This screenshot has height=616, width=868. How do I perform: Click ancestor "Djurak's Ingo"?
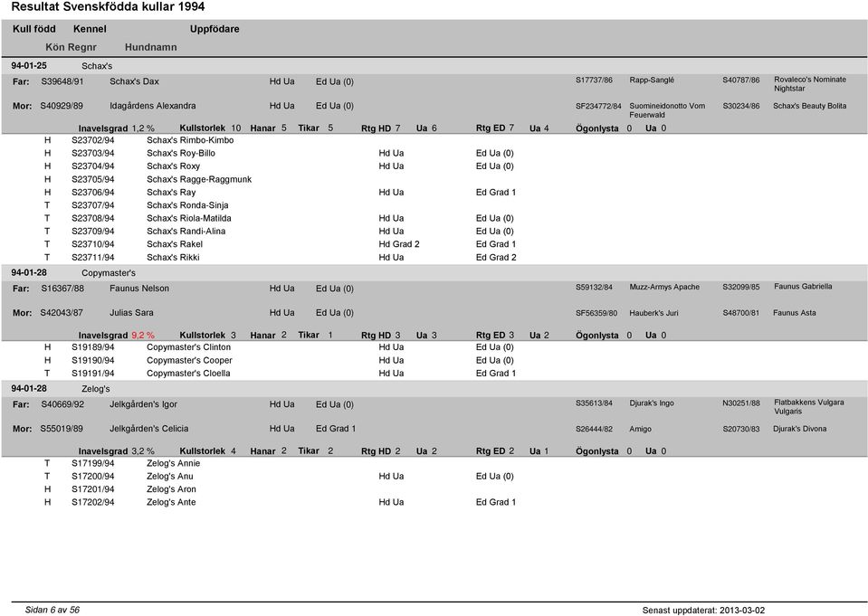pyautogui.click(x=652, y=403)
